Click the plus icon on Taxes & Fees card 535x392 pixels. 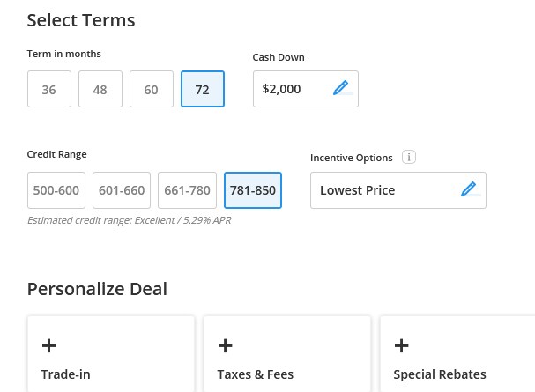point(225,345)
